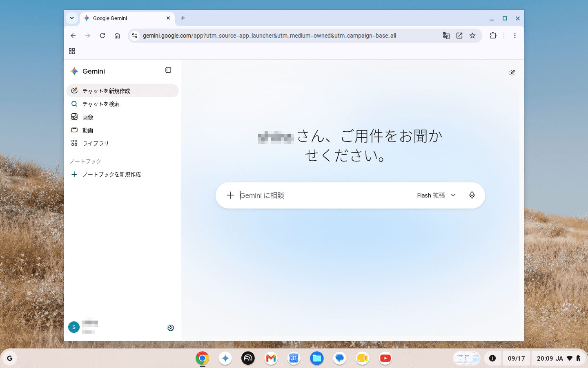Open the 09/17 date calendar

point(516,358)
